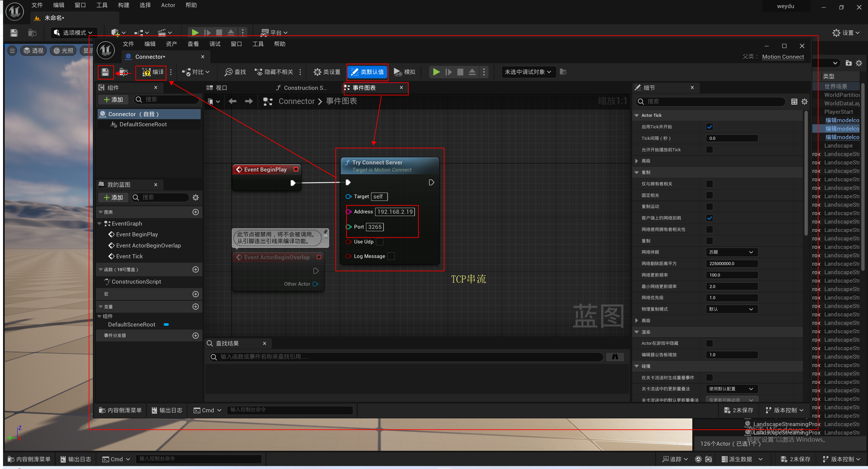The height and width of the screenshot is (469, 868).
Task: Open the debug object selection dropdown
Action: tap(528, 72)
